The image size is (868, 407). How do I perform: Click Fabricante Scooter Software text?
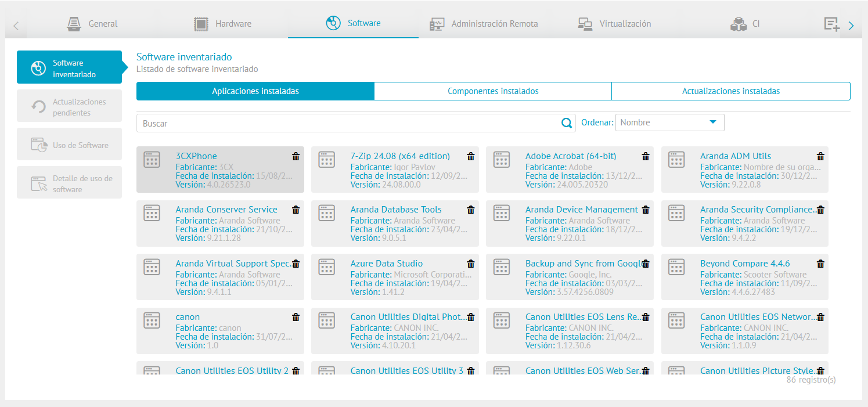pos(753,275)
